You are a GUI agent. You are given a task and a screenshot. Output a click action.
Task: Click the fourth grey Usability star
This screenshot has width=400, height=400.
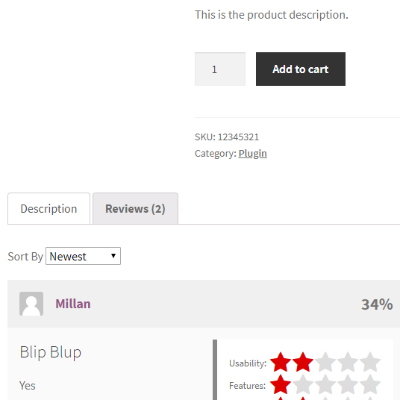pyautogui.click(x=347, y=362)
